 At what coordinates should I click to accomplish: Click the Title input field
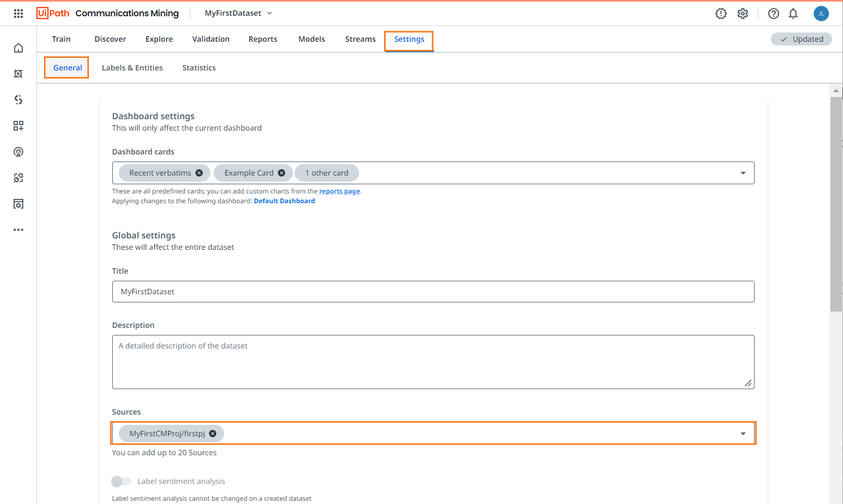[433, 292]
